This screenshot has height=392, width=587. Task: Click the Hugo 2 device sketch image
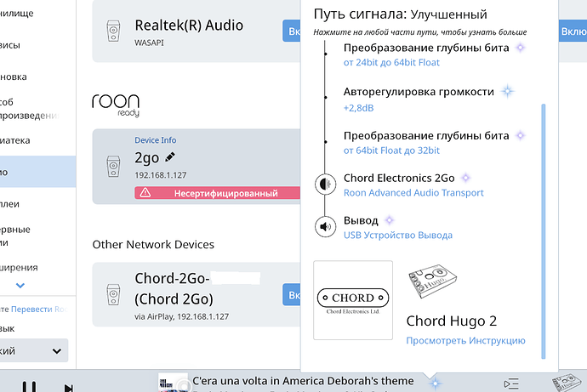tap(432, 281)
